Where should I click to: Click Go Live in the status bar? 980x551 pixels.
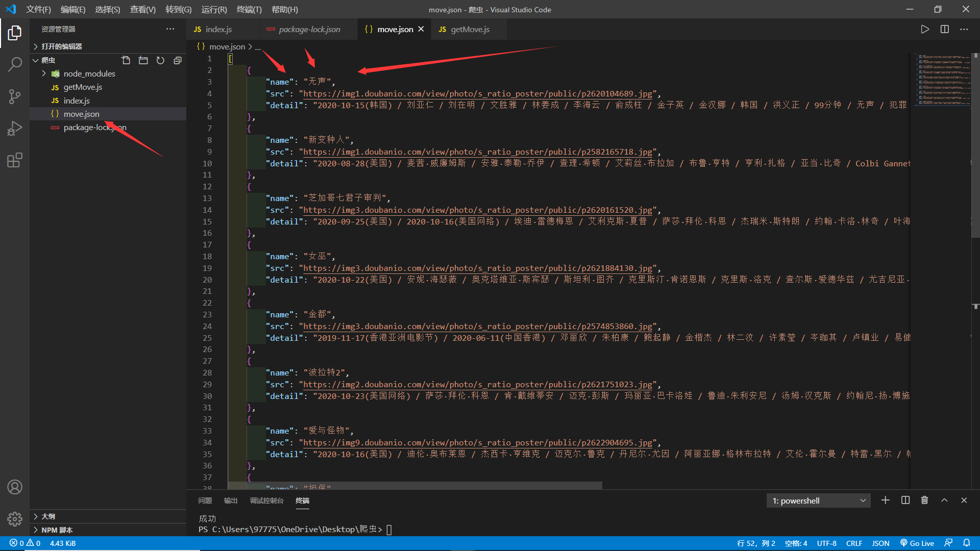point(917,543)
